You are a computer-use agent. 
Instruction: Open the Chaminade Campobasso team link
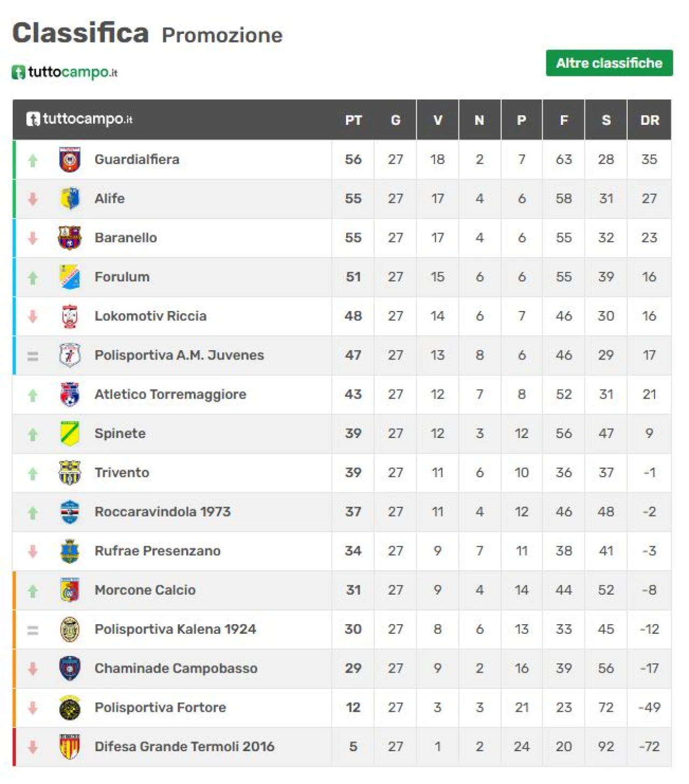176,668
